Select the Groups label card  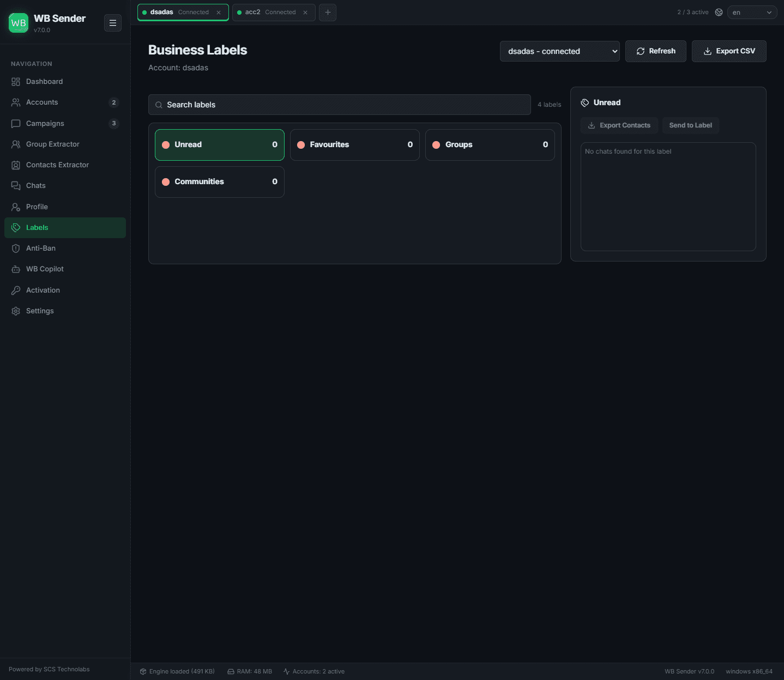[490, 145]
